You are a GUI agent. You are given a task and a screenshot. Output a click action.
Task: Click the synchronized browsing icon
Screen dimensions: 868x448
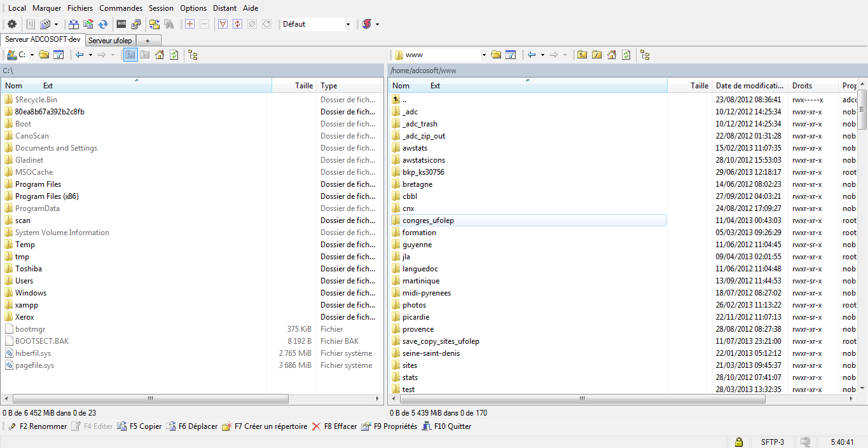pos(155,24)
